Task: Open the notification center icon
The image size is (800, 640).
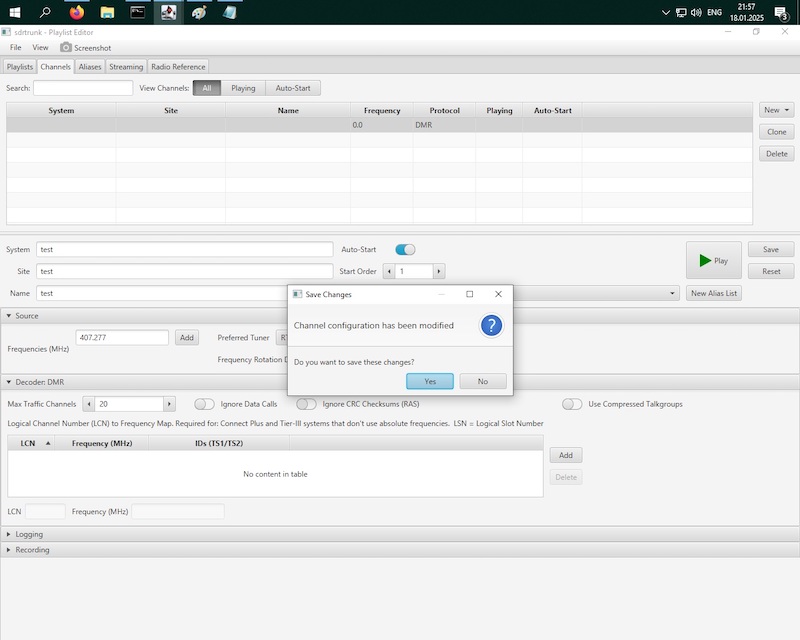Action: 781,13
